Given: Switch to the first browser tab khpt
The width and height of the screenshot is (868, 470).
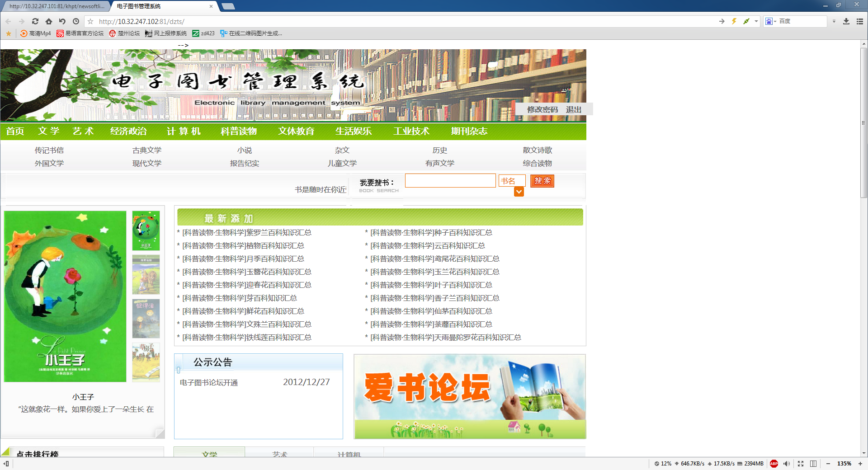Looking at the screenshot, I should (57, 6).
